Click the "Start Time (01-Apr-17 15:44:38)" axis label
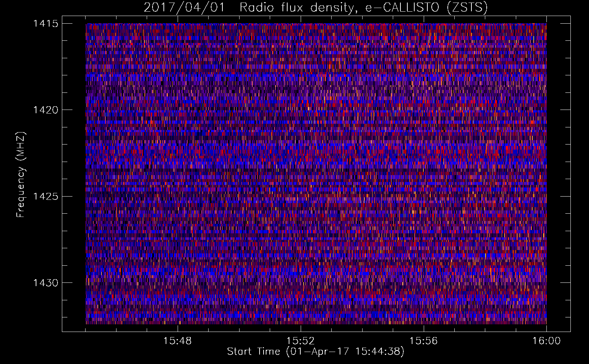This screenshot has width=589, height=364. pyautogui.click(x=316, y=352)
